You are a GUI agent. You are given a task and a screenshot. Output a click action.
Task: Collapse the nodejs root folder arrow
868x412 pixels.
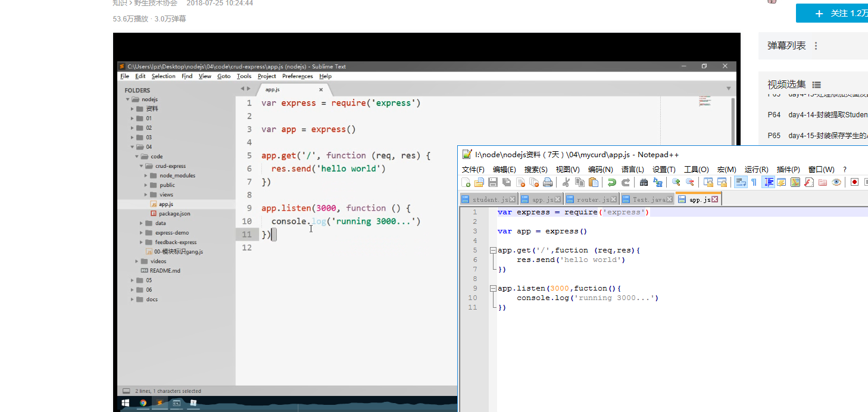coord(127,99)
